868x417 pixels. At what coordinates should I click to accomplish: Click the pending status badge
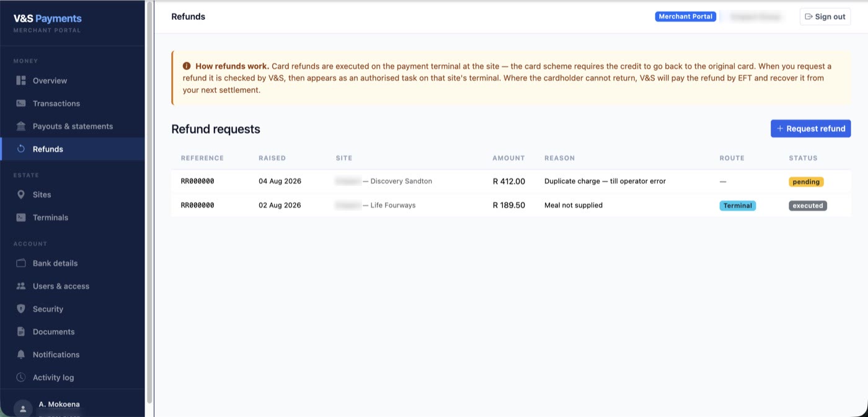click(x=806, y=182)
